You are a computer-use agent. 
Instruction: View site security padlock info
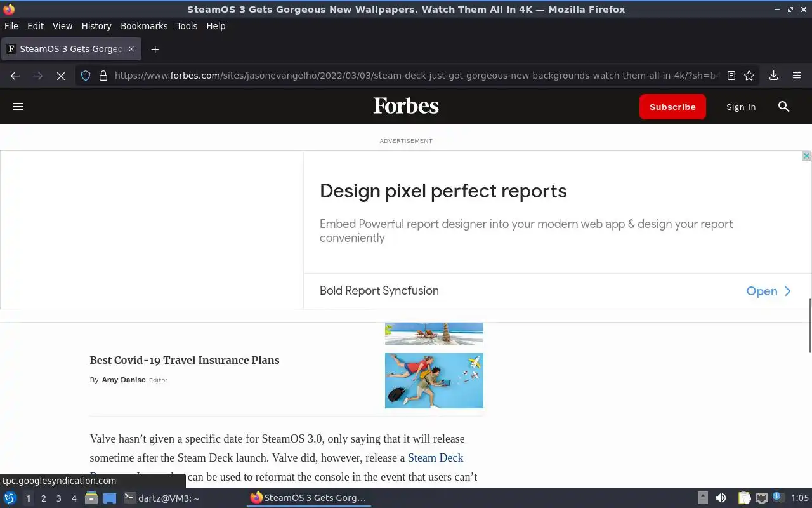(103, 76)
